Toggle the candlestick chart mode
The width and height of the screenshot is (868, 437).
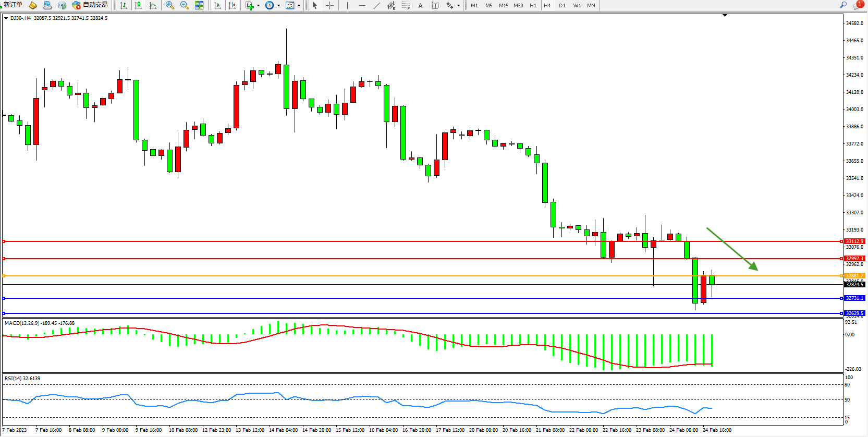(138, 5)
